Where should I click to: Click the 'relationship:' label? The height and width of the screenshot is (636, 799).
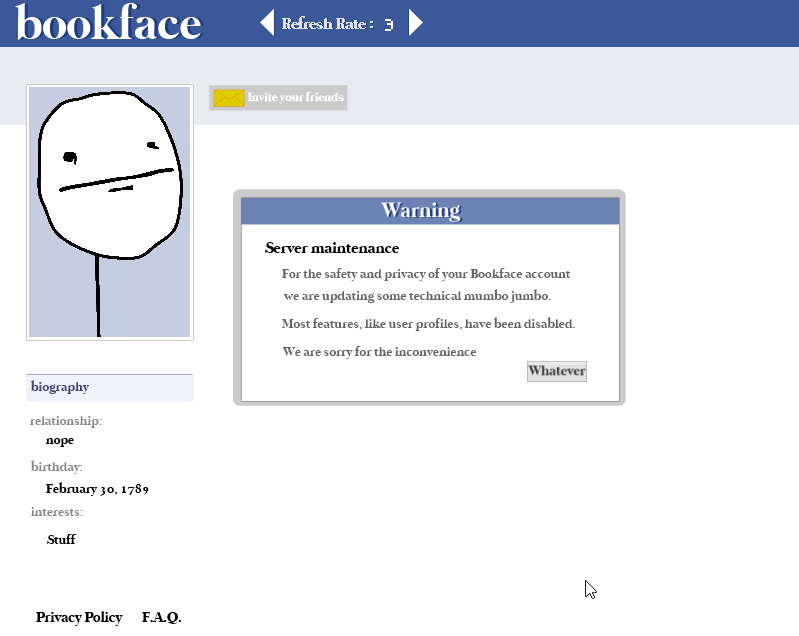point(66,421)
